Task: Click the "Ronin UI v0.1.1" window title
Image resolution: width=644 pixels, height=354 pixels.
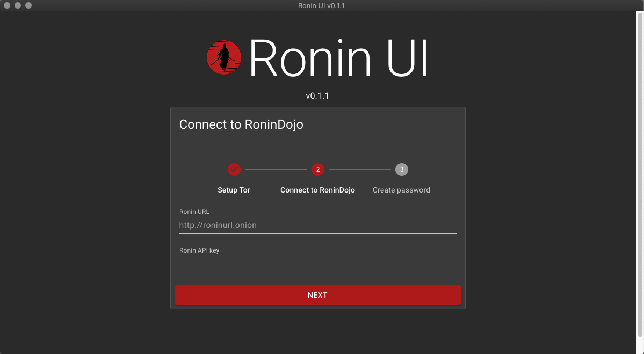Action: (x=321, y=5)
